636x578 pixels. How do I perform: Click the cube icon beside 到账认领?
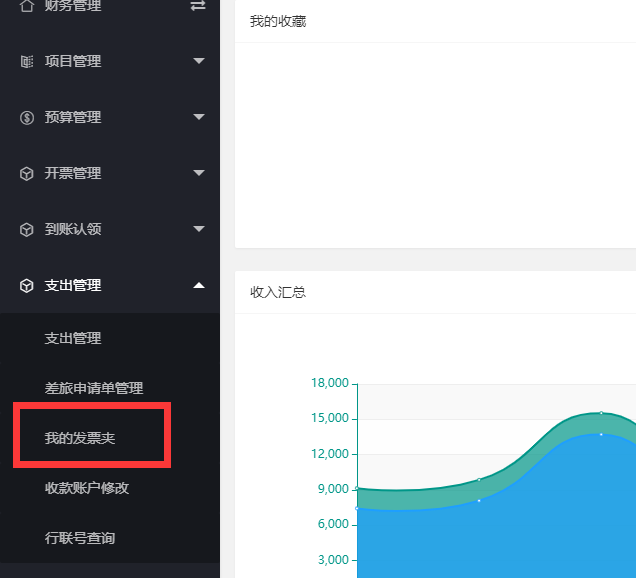(27, 230)
